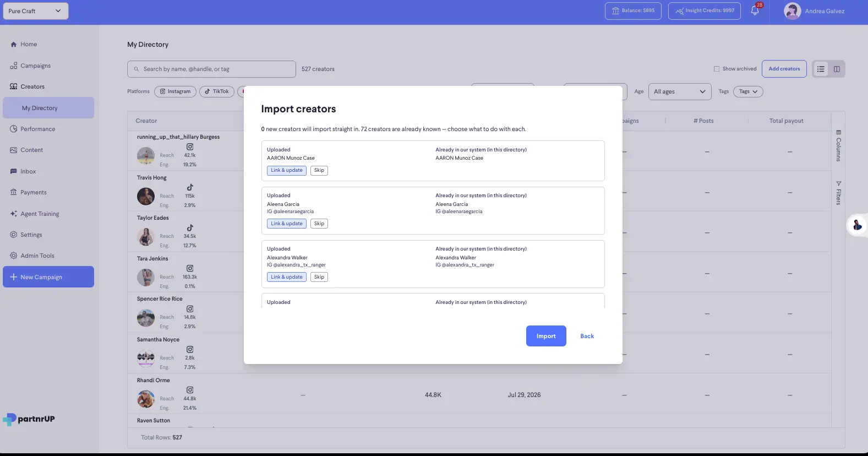Click the partnrUP logo

pos(29,419)
